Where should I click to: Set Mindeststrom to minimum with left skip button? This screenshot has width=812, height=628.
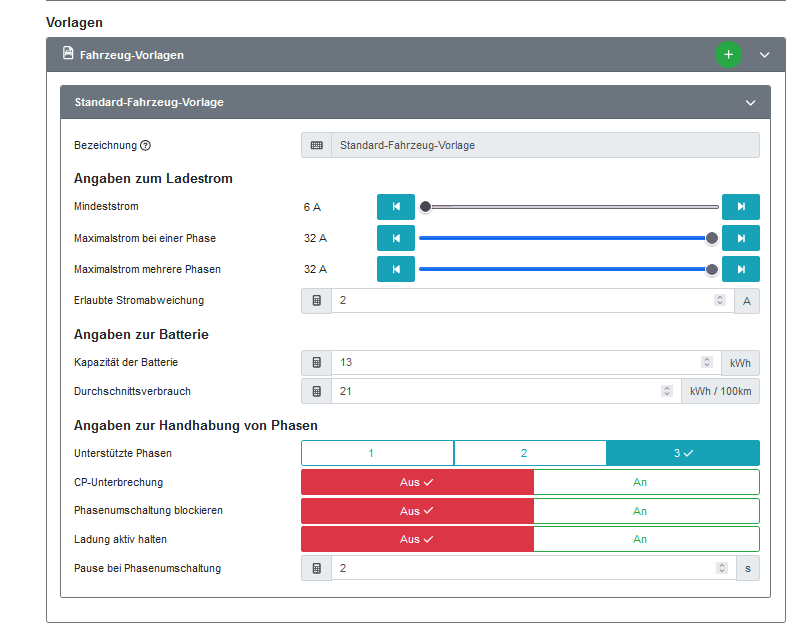click(x=395, y=207)
